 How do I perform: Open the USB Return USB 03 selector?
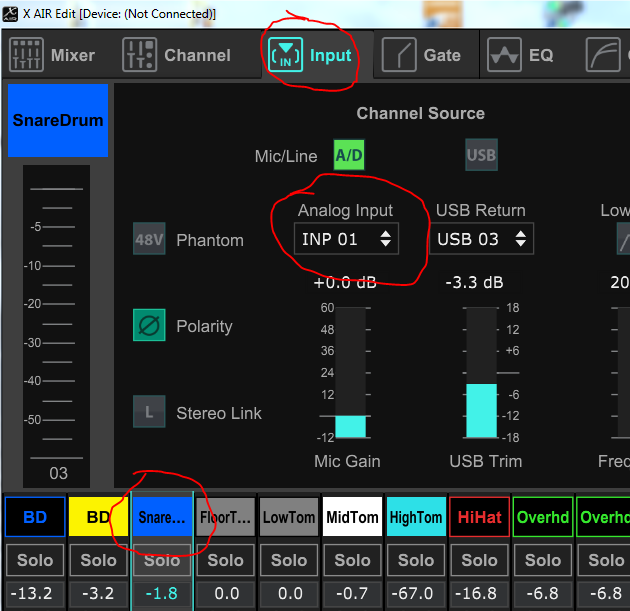point(481,239)
